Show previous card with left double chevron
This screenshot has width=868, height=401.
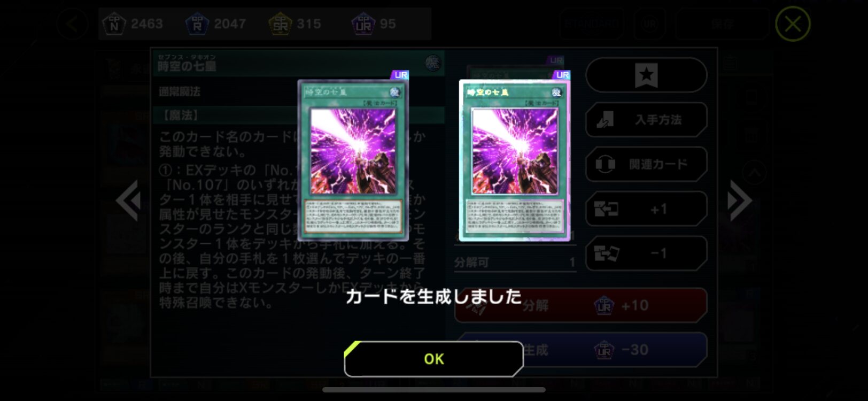click(128, 200)
